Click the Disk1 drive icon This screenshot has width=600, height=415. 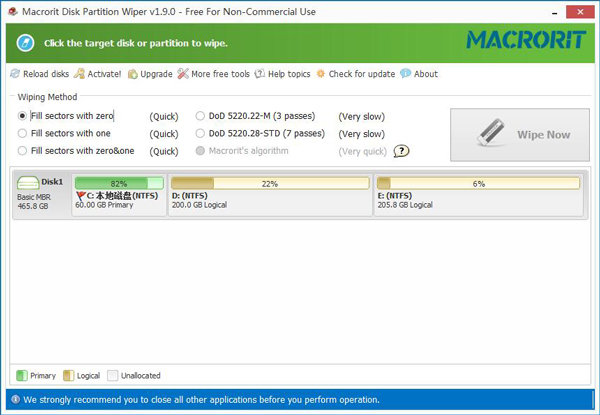tap(28, 183)
